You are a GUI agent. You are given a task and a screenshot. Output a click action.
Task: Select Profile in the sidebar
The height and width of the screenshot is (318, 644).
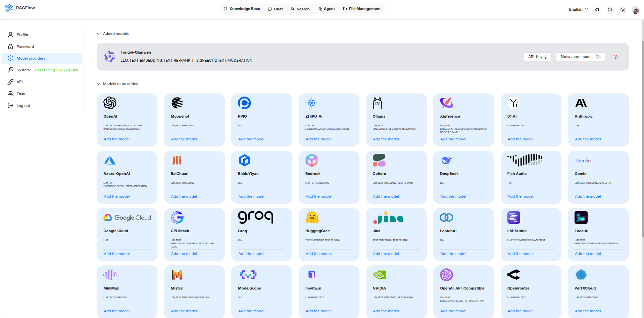click(x=42, y=35)
